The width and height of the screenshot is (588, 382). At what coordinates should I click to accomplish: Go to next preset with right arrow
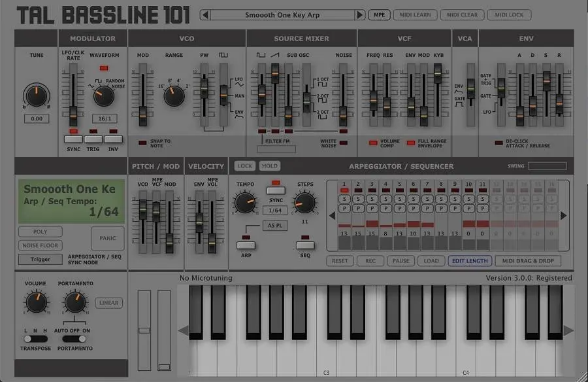[x=359, y=15]
